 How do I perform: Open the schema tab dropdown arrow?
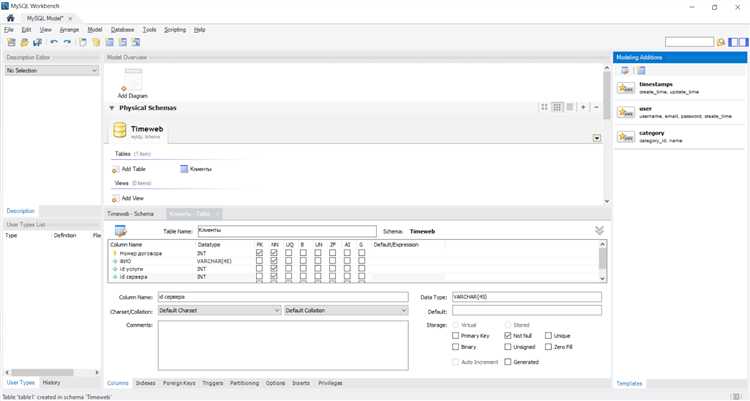tap(596, 138)
